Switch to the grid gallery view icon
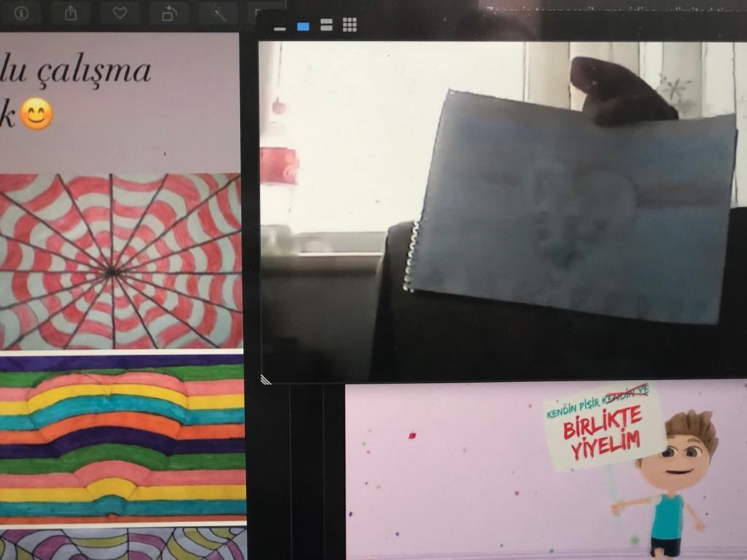The width and height of the screenshot is (747, 560). coord(349,25)
